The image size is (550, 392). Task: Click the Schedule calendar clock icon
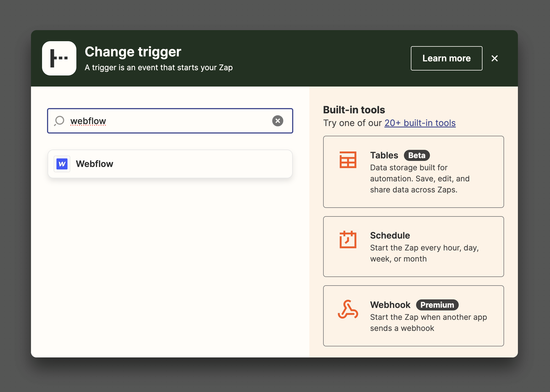tap(348, 239)
